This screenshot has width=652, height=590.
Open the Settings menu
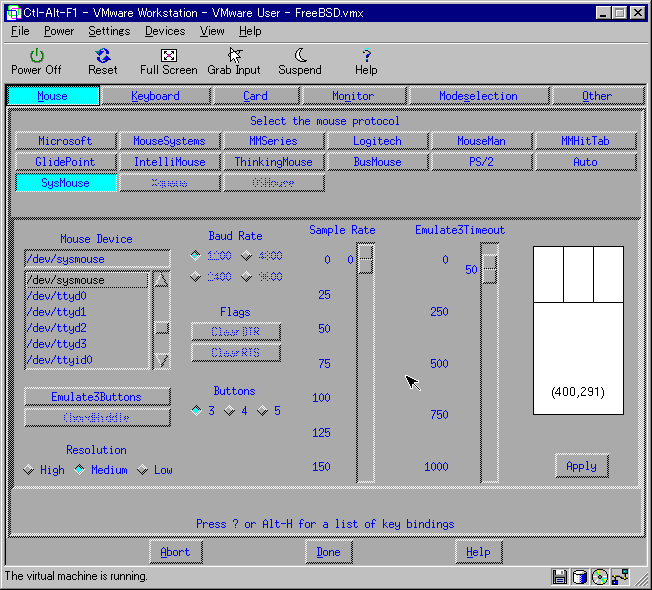point(109,31)
